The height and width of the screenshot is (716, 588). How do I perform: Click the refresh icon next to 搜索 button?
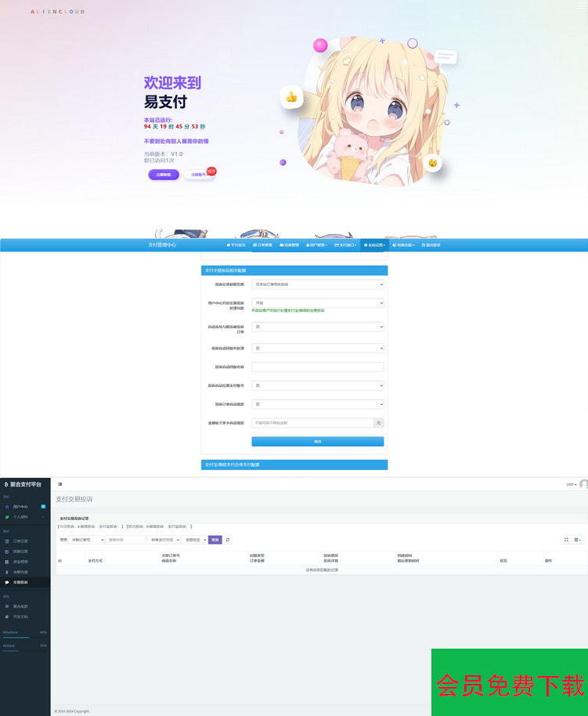[228, 540]
